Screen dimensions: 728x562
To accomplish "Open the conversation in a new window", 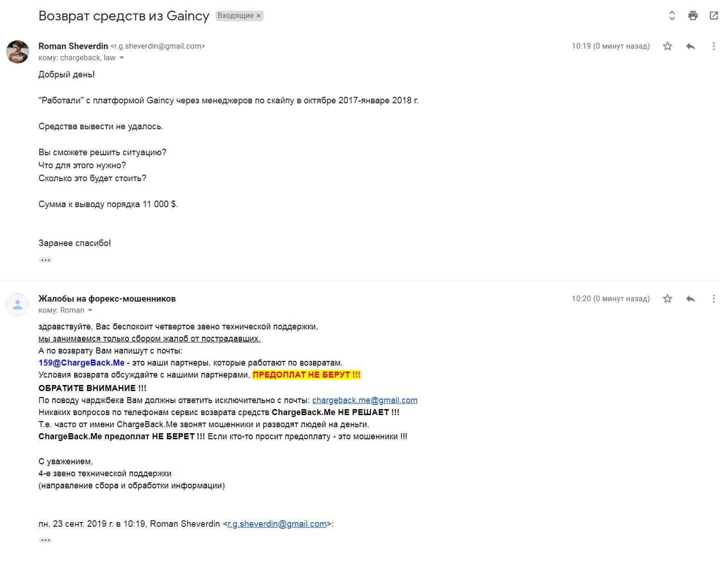I will [x=714, y=16].
